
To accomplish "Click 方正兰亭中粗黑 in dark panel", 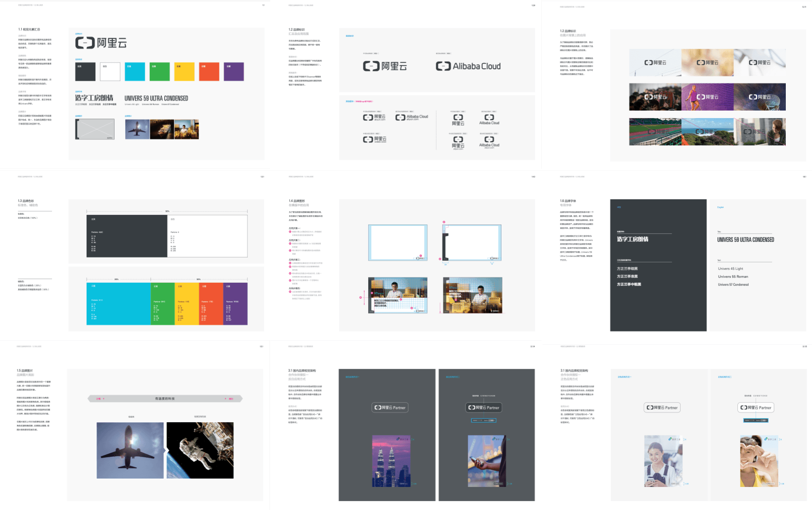I will (629, 285).
